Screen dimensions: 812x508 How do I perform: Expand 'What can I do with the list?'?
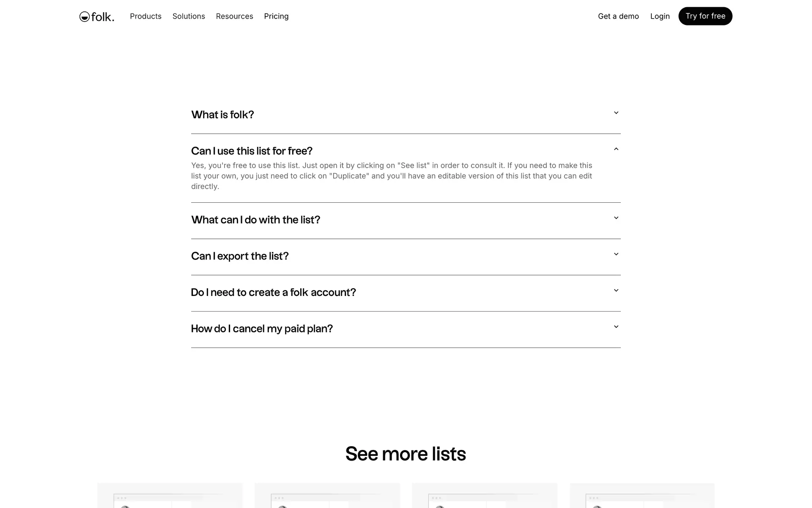pos(255,220)
